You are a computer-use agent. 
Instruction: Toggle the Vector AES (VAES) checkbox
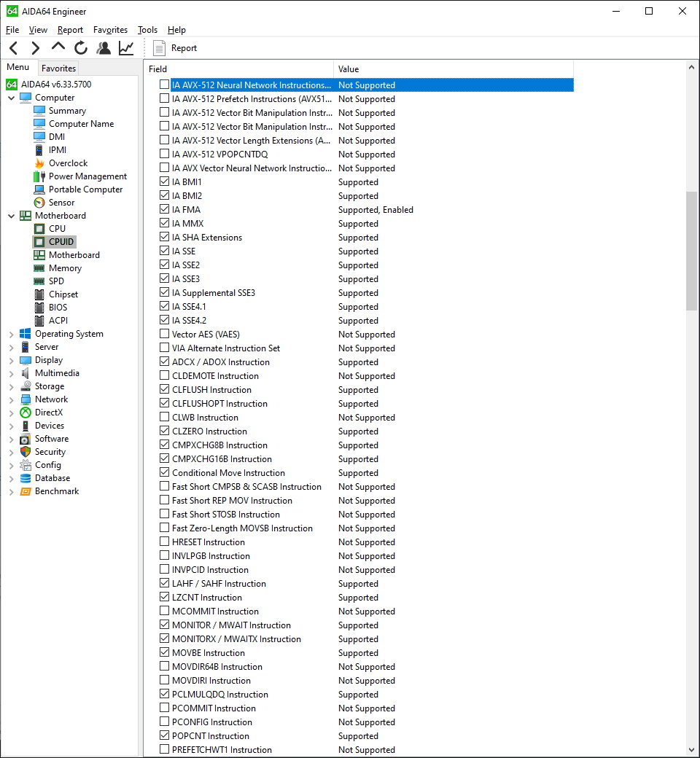click(x=165, y=334)
